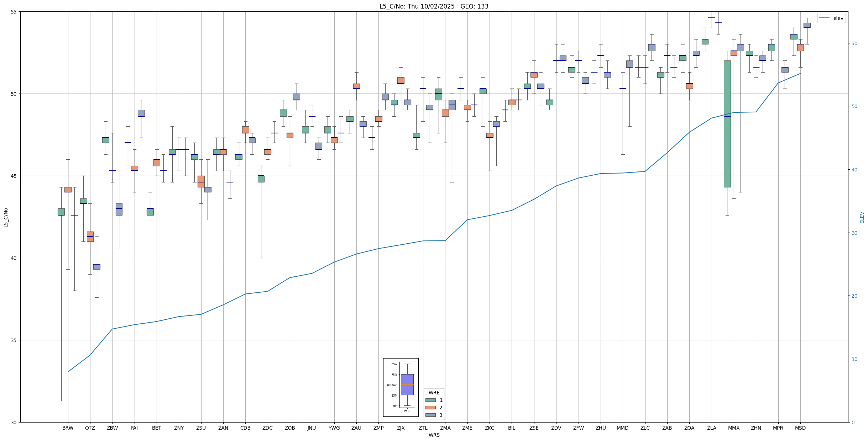Click the 55 tick on left axis
The image size is (868, 441).
(14, 12)
